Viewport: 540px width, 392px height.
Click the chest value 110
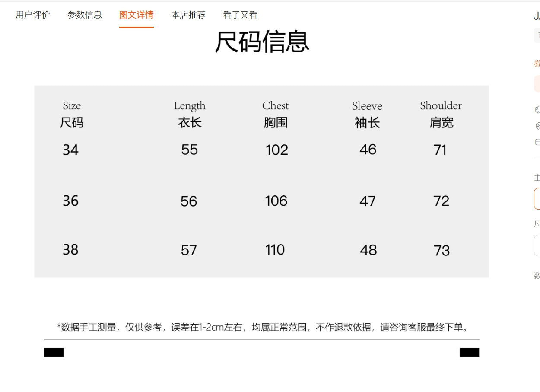pyautogui.click(x=275, y=250)
